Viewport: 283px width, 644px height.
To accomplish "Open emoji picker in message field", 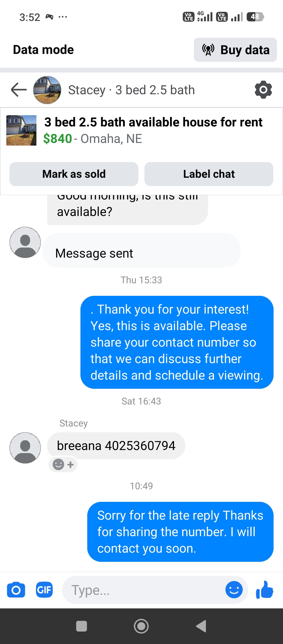I will 234,590.
